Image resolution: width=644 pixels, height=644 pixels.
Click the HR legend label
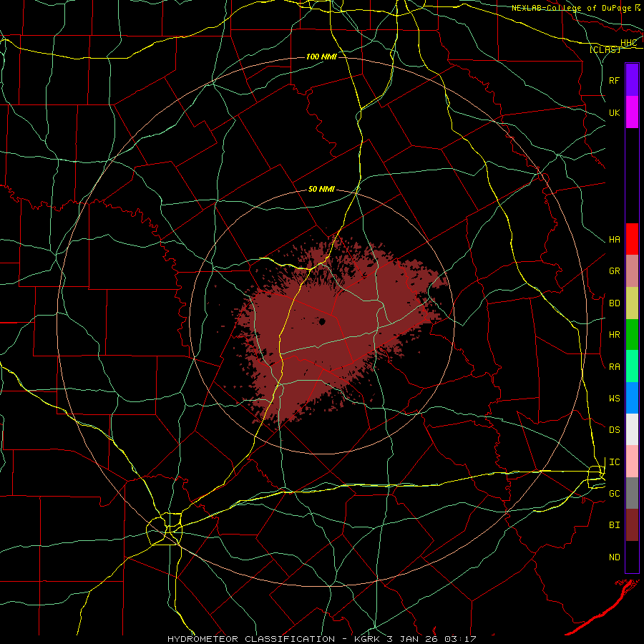[614, 335]
